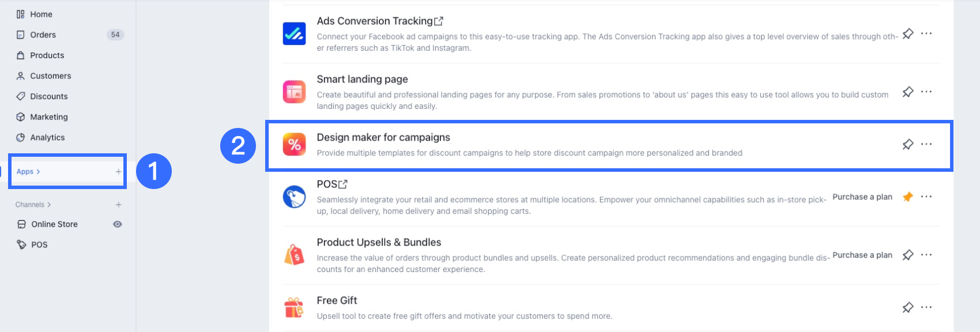
Task: Open the Ads Conversion Tracking app icon
Action: [294, 33]
